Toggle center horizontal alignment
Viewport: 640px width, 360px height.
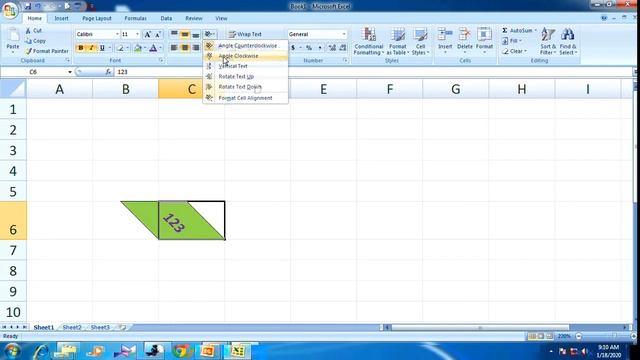tap(185, 48)
